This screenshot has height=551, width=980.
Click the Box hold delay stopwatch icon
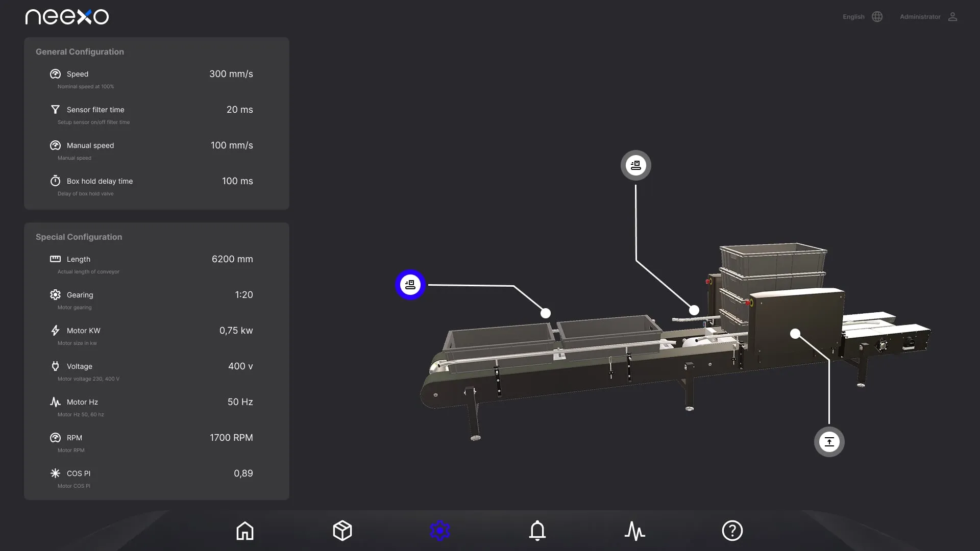55,181
